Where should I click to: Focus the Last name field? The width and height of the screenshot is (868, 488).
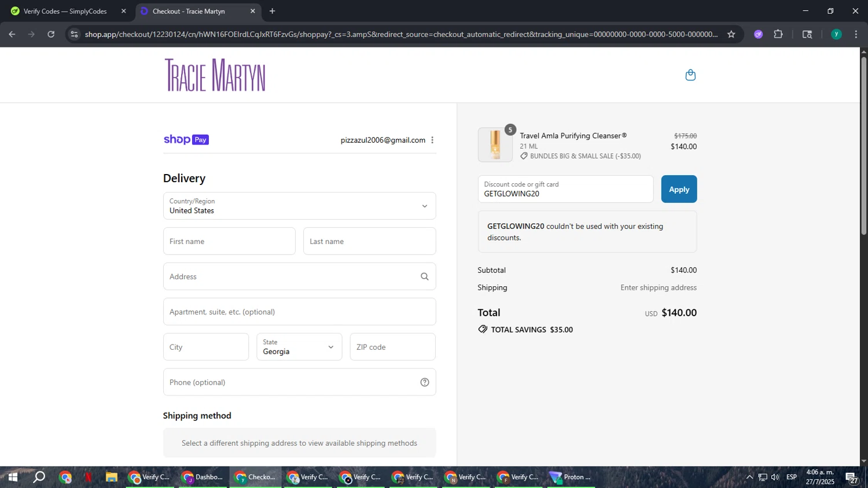click(369, 241)
